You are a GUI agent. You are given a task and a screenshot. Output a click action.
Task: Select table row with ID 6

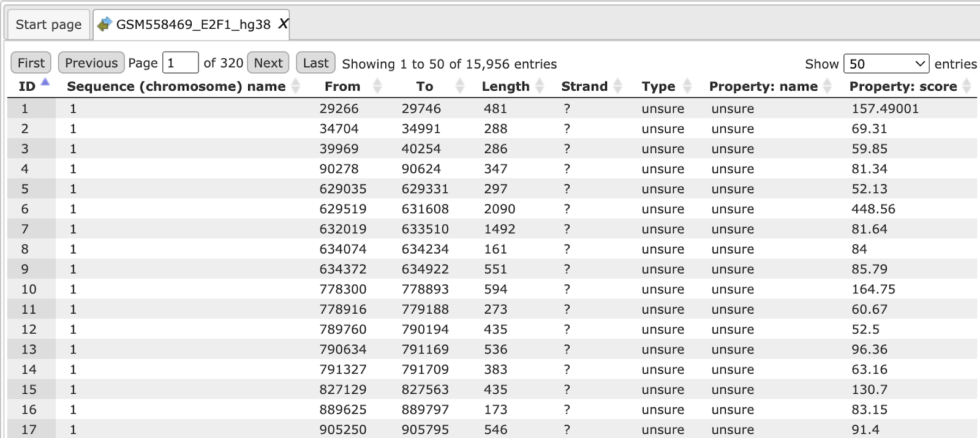492,209
